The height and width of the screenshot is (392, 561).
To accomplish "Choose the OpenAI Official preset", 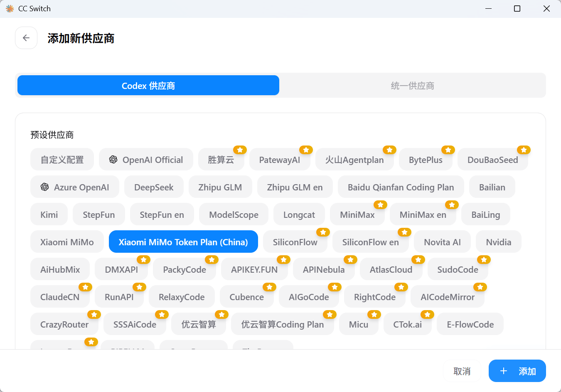I will pos(146,160).
